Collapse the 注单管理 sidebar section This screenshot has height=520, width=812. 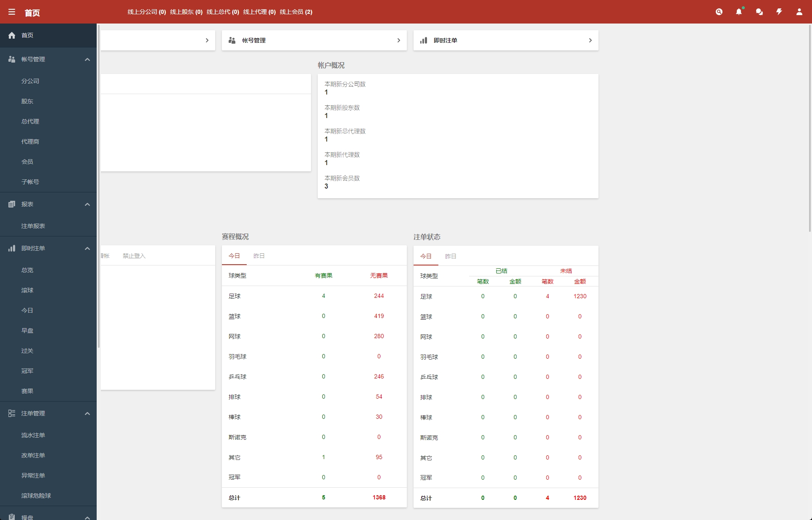tap(87, 413)
